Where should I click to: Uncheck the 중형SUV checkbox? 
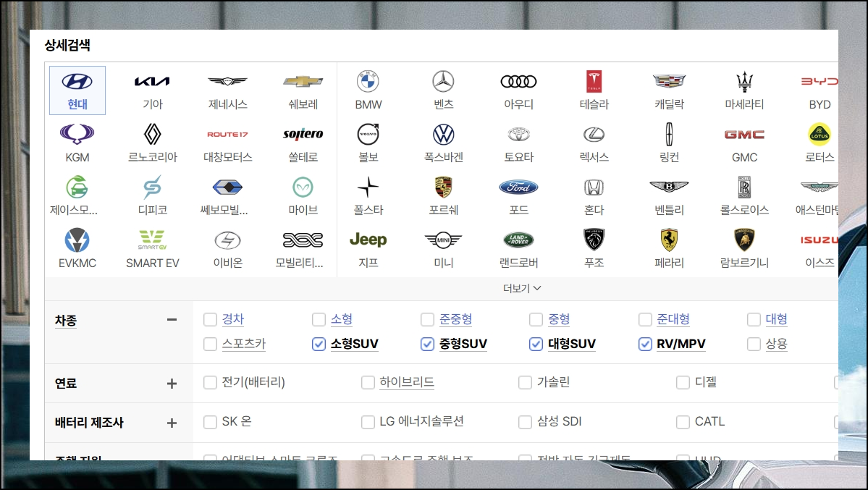click(x=427, y=344)
